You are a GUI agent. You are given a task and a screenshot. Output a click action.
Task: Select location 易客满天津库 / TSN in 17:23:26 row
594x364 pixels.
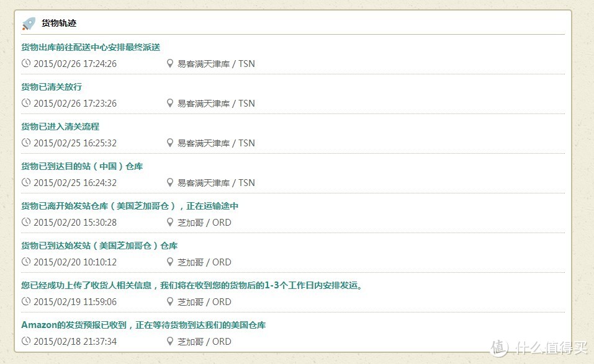tap(216, 104)
